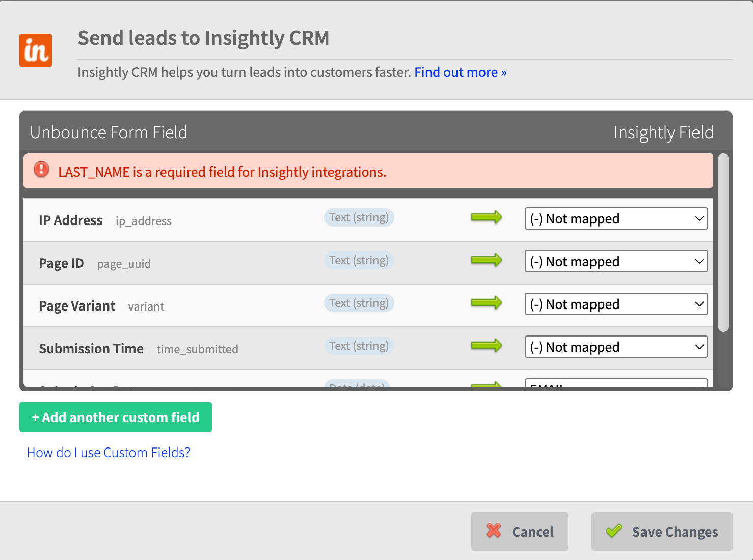
Task: Click the red X Cancel icon
Action: click(494, 531)
